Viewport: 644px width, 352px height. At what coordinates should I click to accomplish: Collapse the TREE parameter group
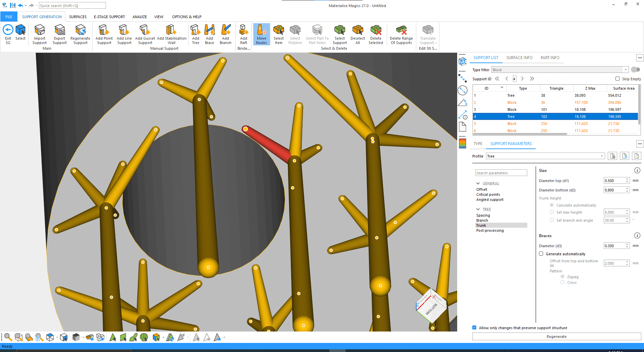click(478, 209)
